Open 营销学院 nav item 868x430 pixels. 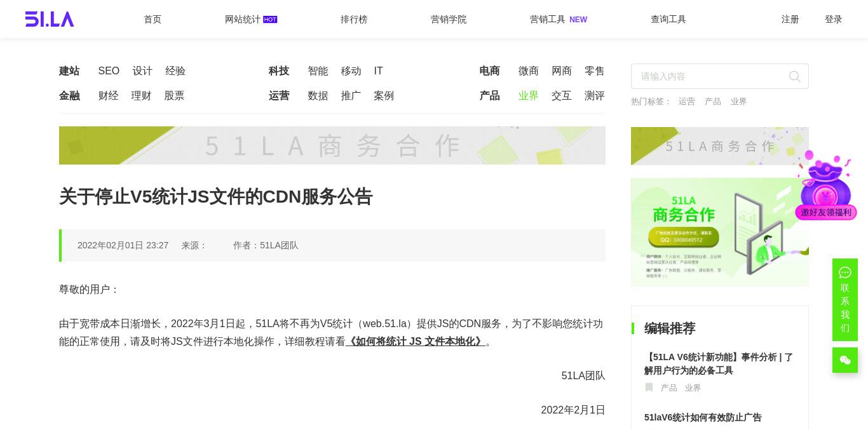pos(449,19)
